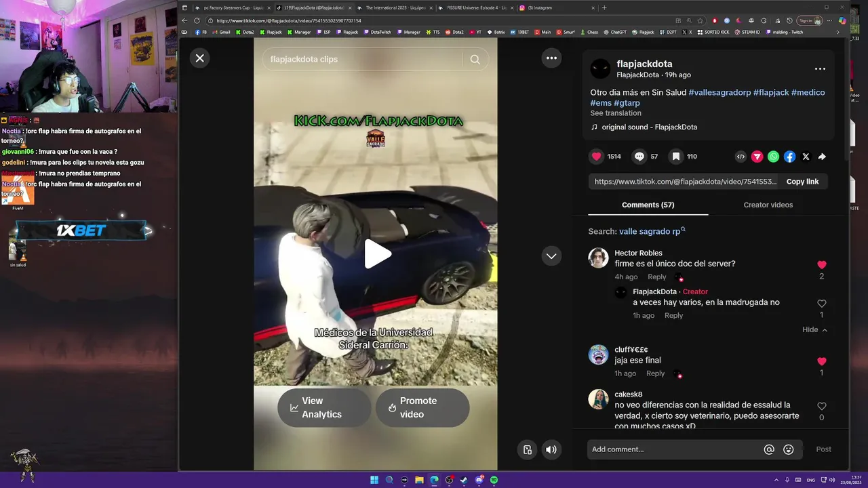Viewport: 868px width, 488px height.
Task: Like FlapjackDota creator reply heart
Action: 822,304
